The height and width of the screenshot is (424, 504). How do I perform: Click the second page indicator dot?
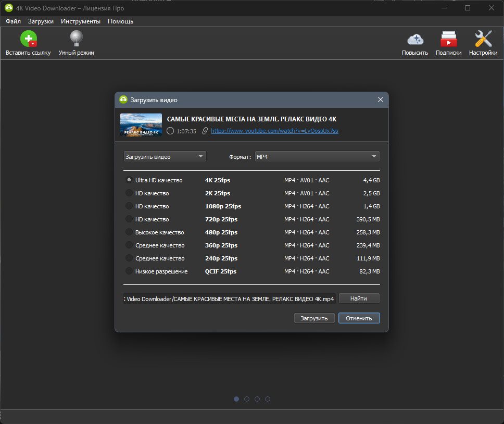click(x=247, y=399)
